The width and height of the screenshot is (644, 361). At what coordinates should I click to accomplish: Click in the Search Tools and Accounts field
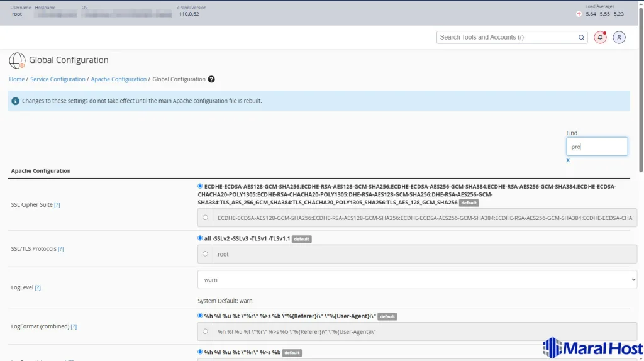point(506,38)
